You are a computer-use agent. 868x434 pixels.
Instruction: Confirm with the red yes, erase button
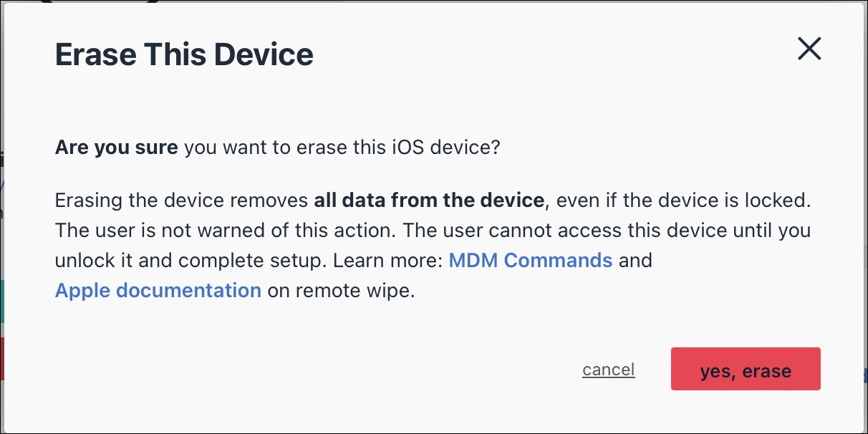click(745, 370)
